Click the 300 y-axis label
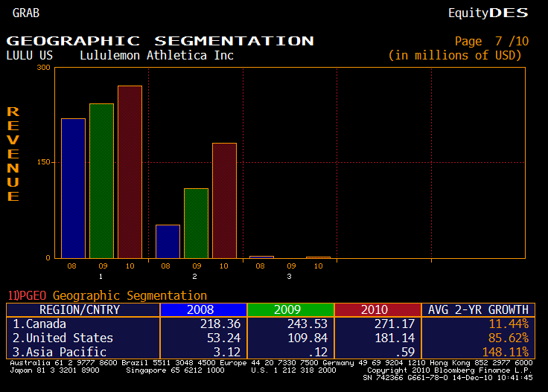 pyautogui.click(x=44, y=68)
